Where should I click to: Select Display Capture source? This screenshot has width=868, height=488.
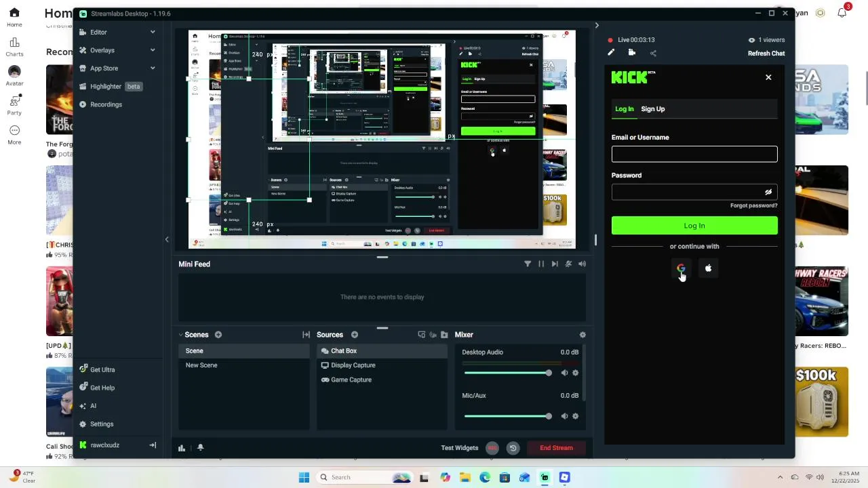tap(382, 365)
